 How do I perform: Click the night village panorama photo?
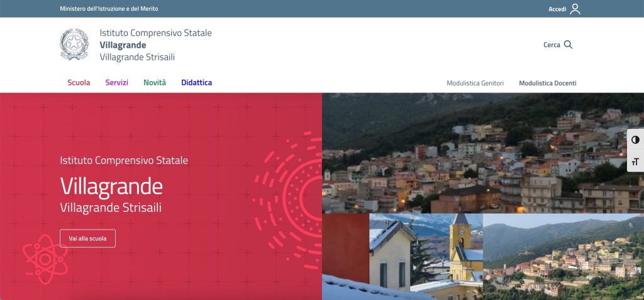point(483,153)
